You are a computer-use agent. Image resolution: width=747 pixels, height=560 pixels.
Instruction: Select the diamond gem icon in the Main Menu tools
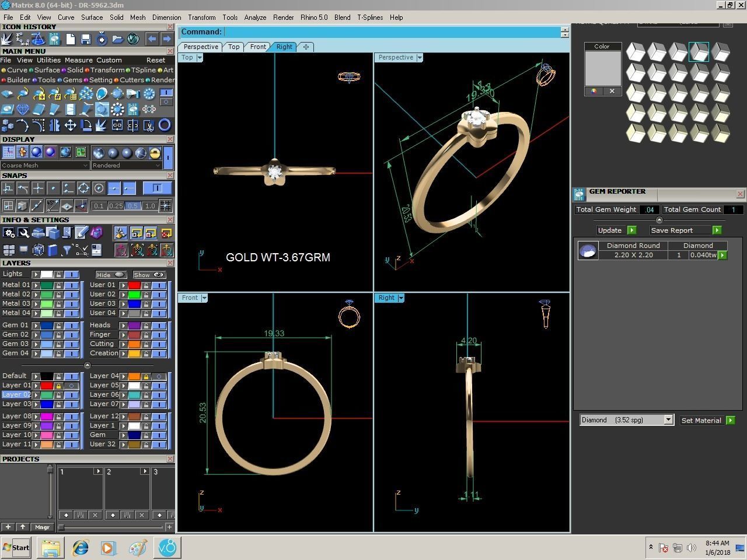coord(23,109)
